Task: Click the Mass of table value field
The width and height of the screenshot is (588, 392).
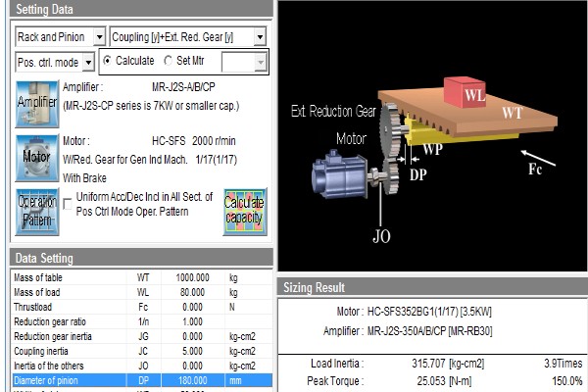Action: 192,277
